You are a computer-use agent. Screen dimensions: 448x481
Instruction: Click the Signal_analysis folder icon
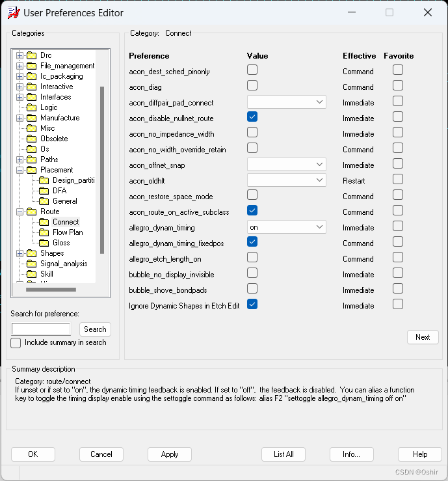[x=31, y=264]
